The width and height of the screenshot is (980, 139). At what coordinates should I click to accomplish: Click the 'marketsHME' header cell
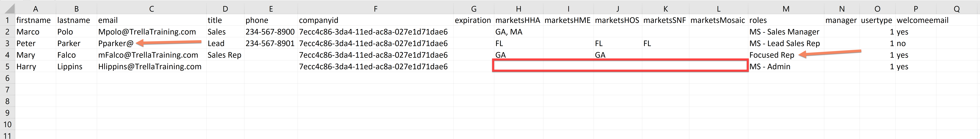pyautogui.click(x=568, y=20)
